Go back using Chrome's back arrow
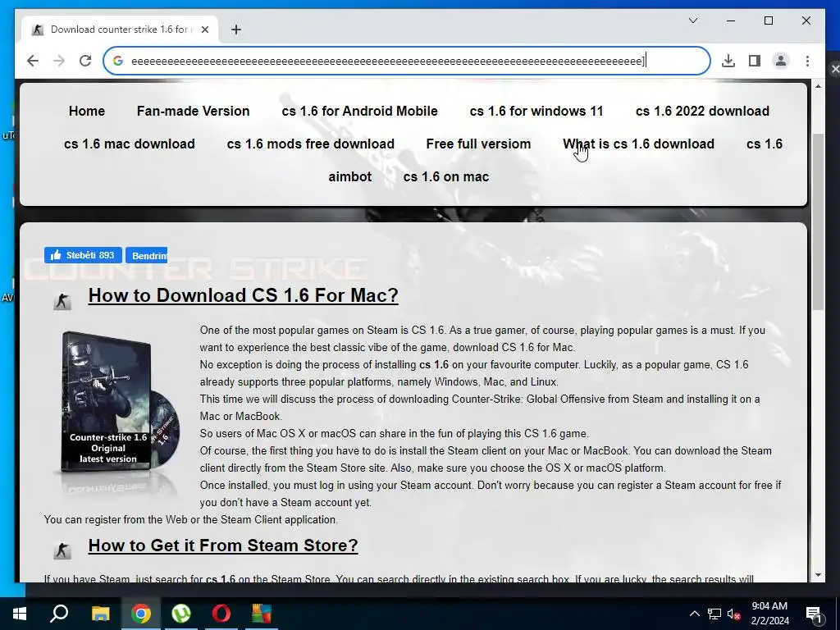The width and height of the screenshot is (840, 630). pyautogui.click(x=33, y=61)
